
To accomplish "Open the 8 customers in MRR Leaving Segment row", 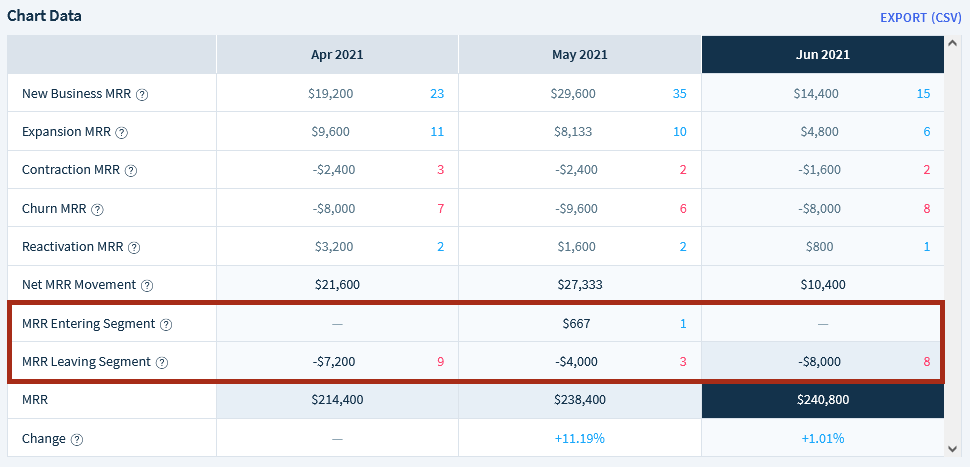I will click(x=927, y=362).
